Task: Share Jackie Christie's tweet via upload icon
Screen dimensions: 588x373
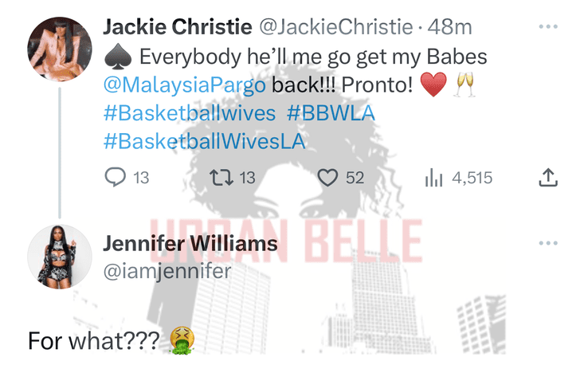Action: point(548,178)
